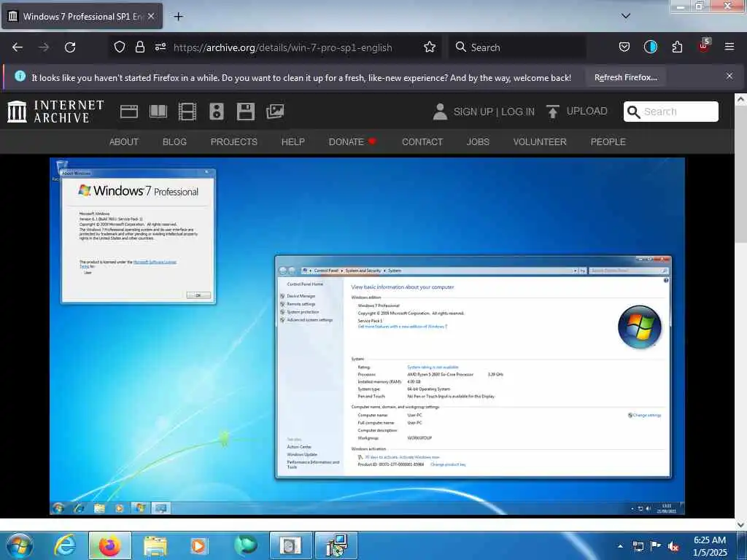The image size is (747, 560).
Task: Open the VOLUNTEER menu item
Action: point(540,142)
